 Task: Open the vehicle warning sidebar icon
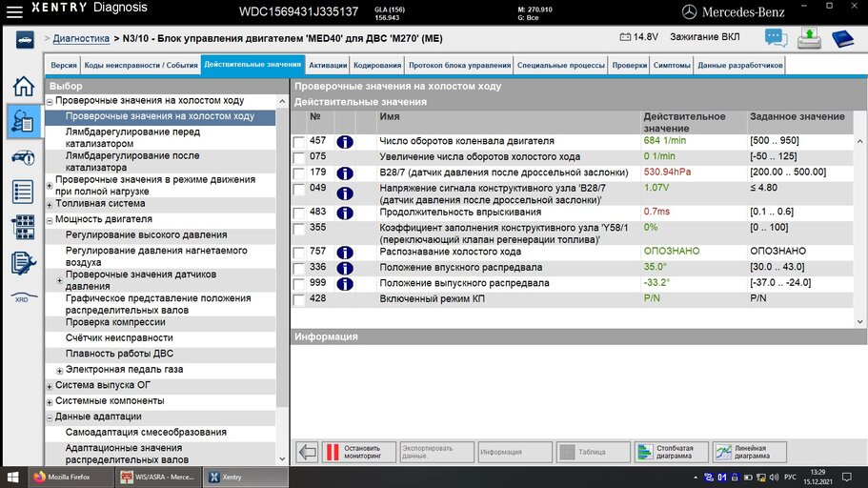click(x=23, y=157)
